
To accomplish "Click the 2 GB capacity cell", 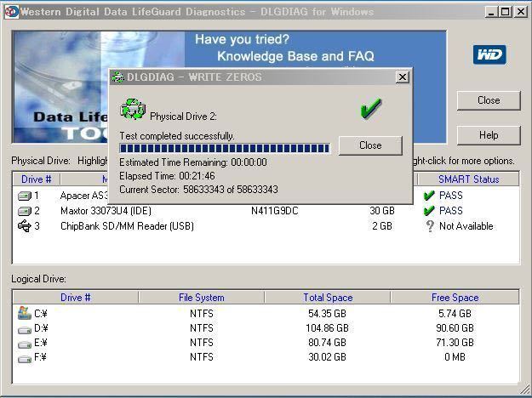I will click(x=382, y=226).
